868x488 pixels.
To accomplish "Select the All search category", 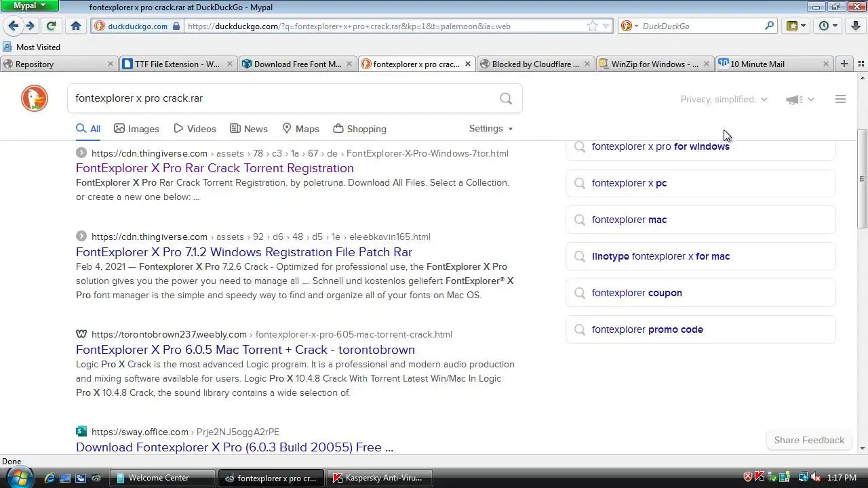I will (88, 129).
